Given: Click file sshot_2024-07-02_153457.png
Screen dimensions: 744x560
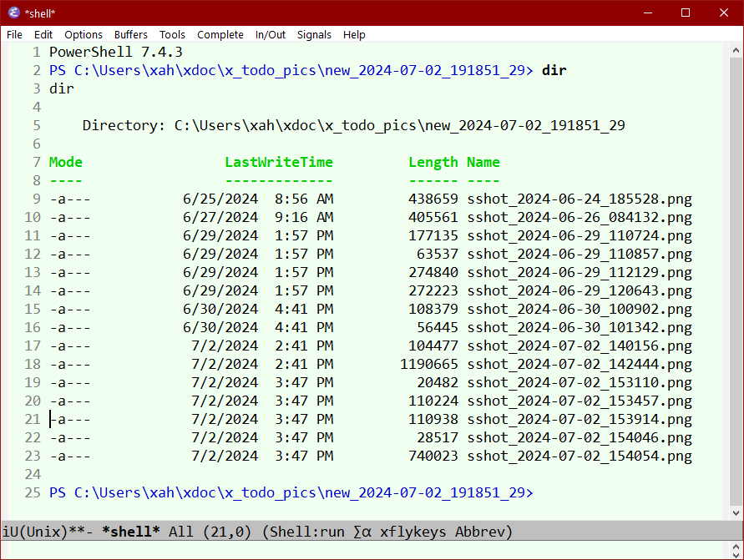Looking at the screenshot, I should coord(580,401).
